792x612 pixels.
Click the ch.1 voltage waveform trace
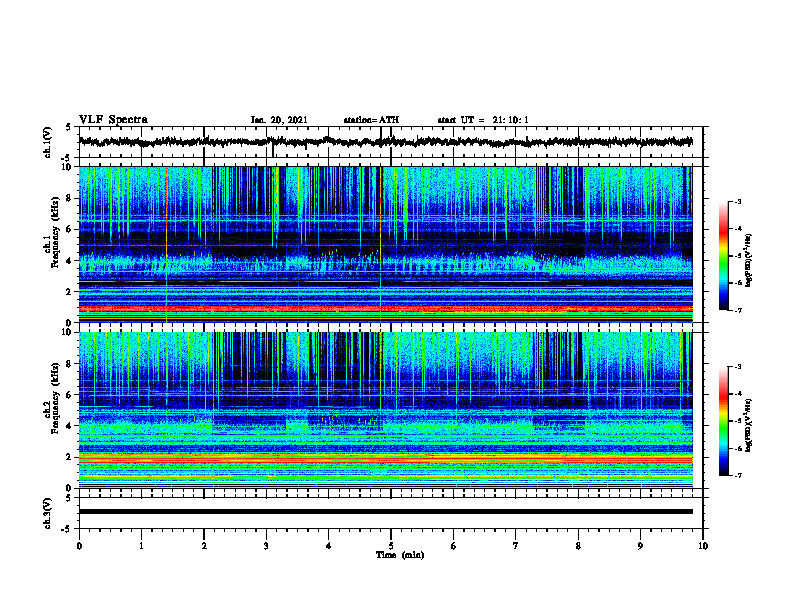385,142
